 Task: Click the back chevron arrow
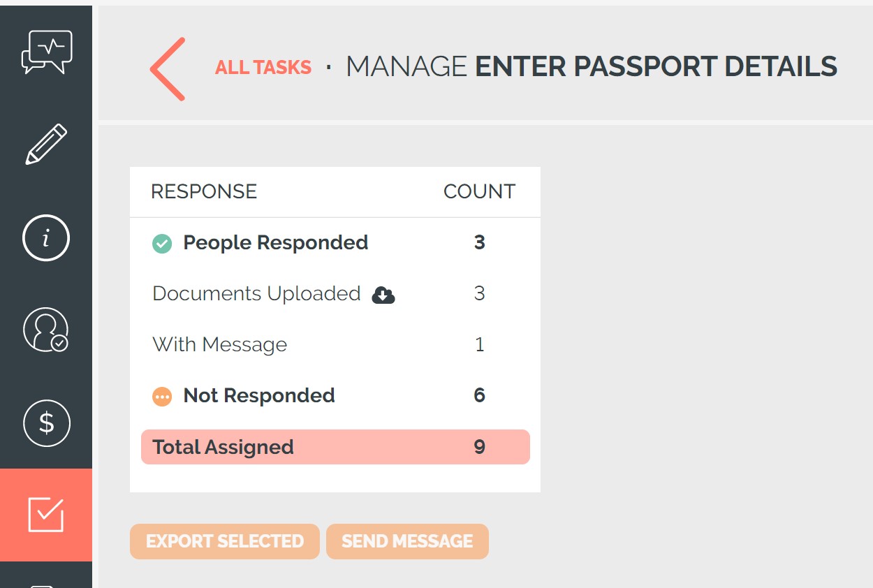[168, 69]
